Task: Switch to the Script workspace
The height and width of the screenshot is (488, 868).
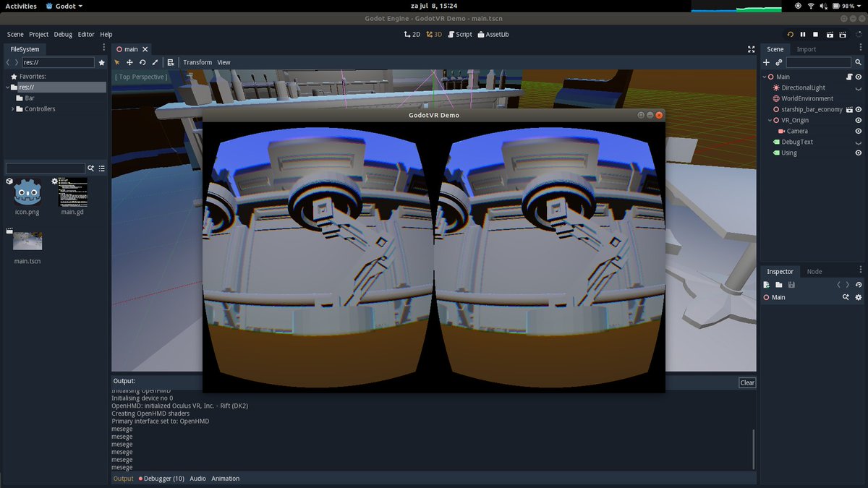Action: tap(459, 34)
